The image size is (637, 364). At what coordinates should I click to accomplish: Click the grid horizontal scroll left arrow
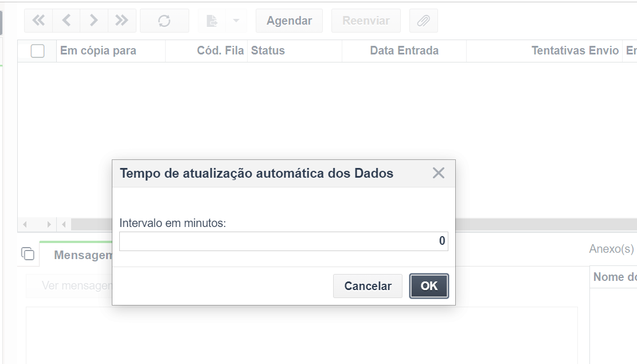(x=25, y=224)
